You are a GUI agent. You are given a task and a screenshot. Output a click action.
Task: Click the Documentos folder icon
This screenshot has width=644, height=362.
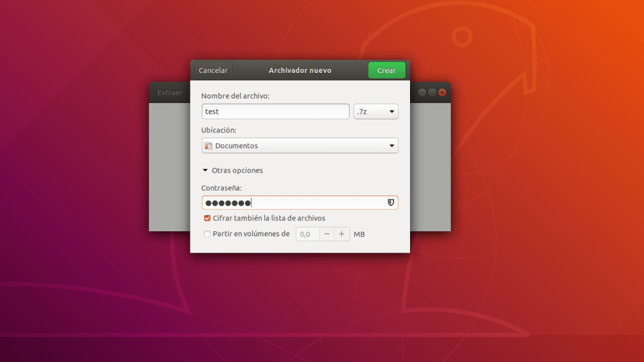pos(208,145)
